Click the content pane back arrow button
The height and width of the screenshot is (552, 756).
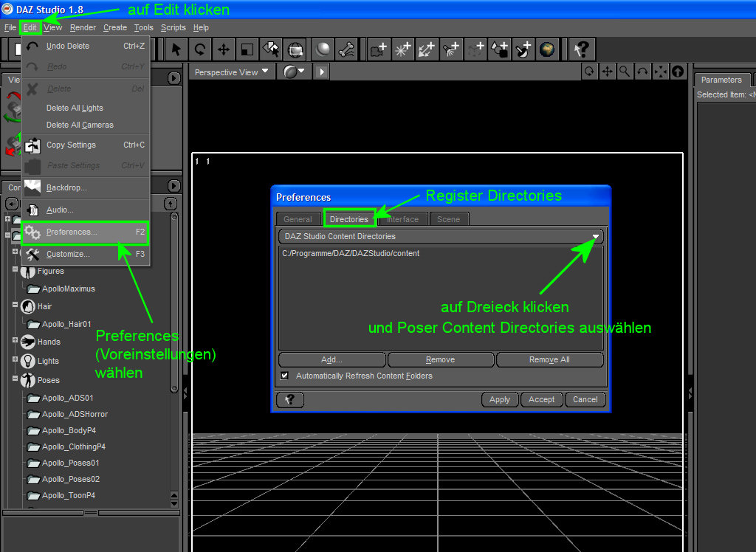point(12,204)
